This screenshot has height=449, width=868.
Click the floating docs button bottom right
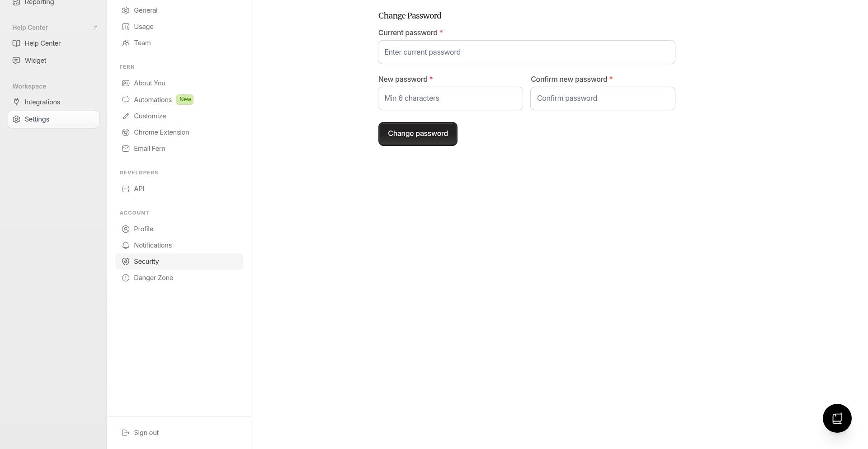click(837, 418)
